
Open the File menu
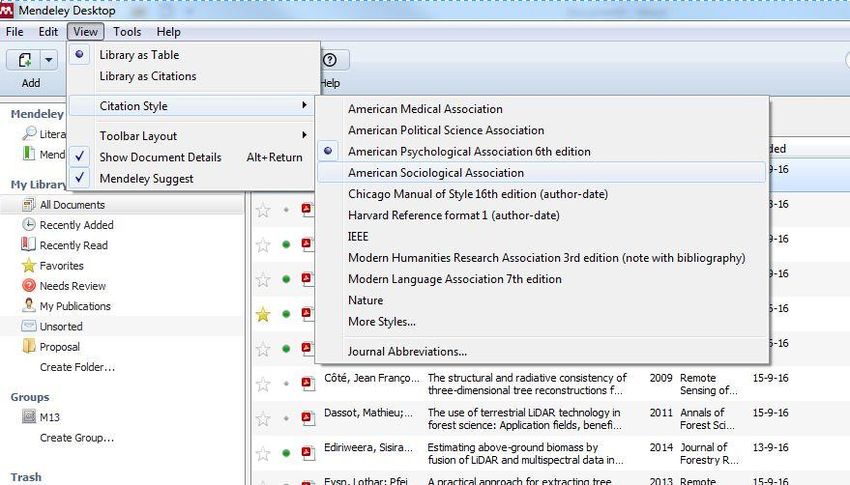(x=15, y=31)
